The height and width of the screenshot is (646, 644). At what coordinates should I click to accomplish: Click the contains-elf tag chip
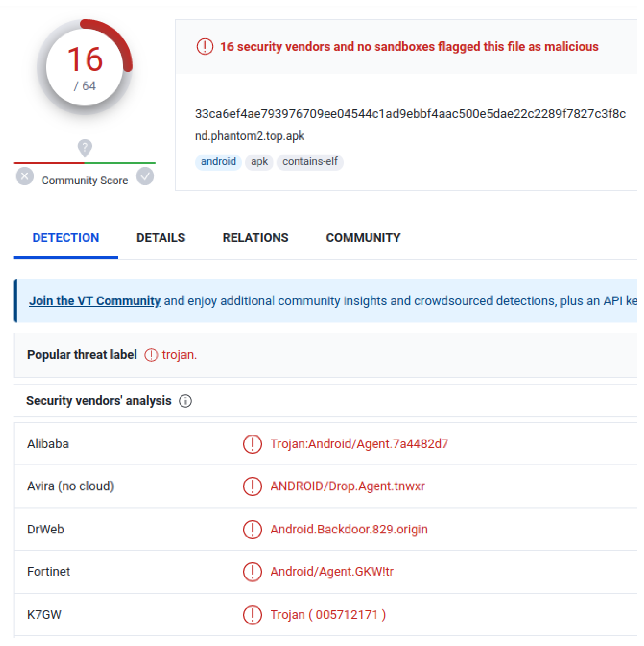click(310, 162)
